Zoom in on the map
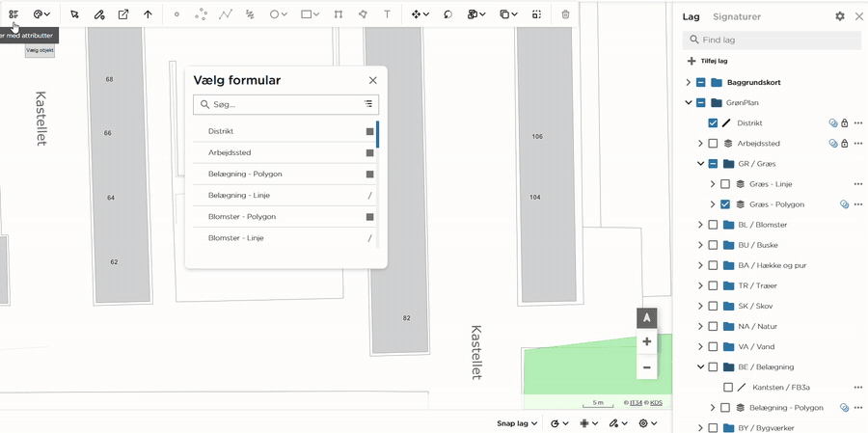Viewport: 868px width, 433px height. (646, 341)
